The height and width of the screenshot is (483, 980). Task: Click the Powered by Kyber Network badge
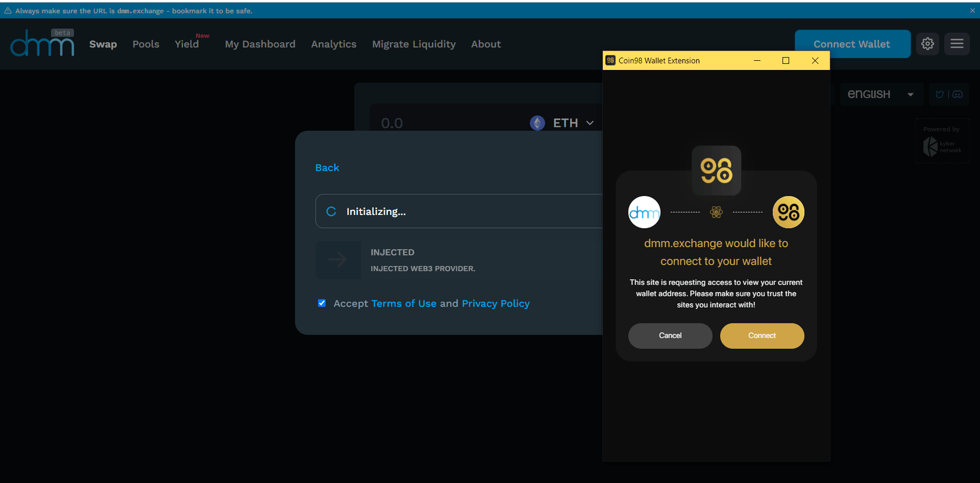[x=941, y=141]
